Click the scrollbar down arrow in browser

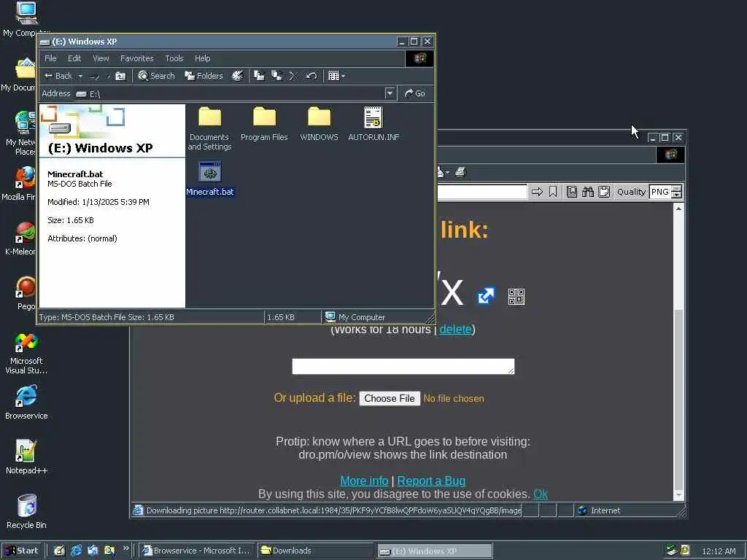click(x=679, y=496)
